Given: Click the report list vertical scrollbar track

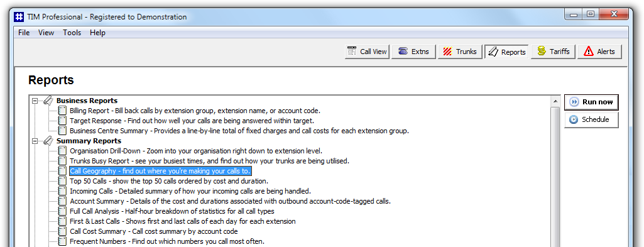Looking at the screenshot, I should click(555, 177).
